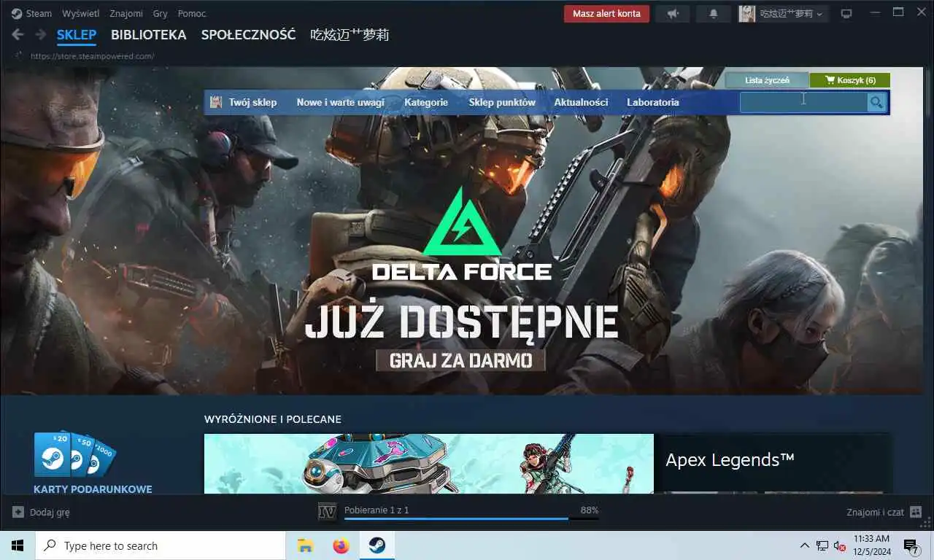Open Aktualności link
Viewport: 934px width, 560px height.
tap(581, 102)
